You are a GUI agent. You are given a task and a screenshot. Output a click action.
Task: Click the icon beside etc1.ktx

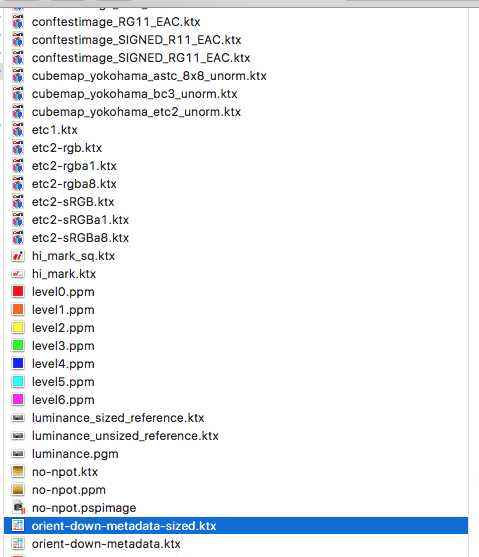click(x=18, y=130)
